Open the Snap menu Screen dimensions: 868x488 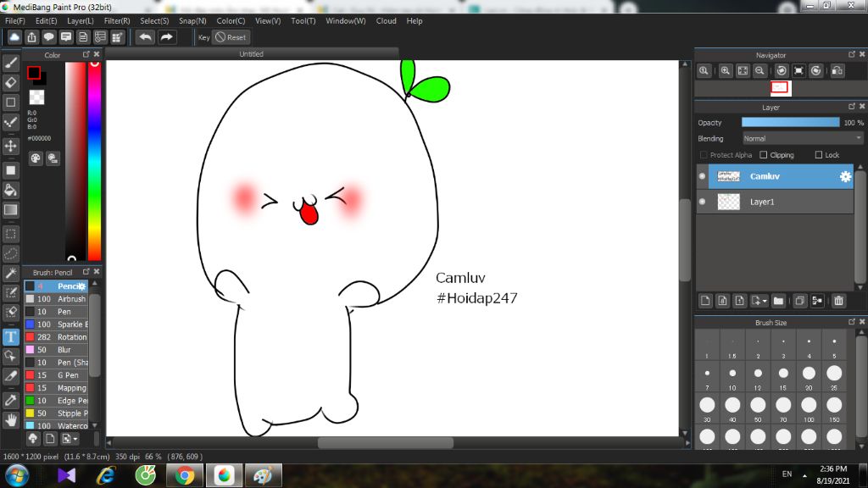pyautogui.click(x=192, y=21)
